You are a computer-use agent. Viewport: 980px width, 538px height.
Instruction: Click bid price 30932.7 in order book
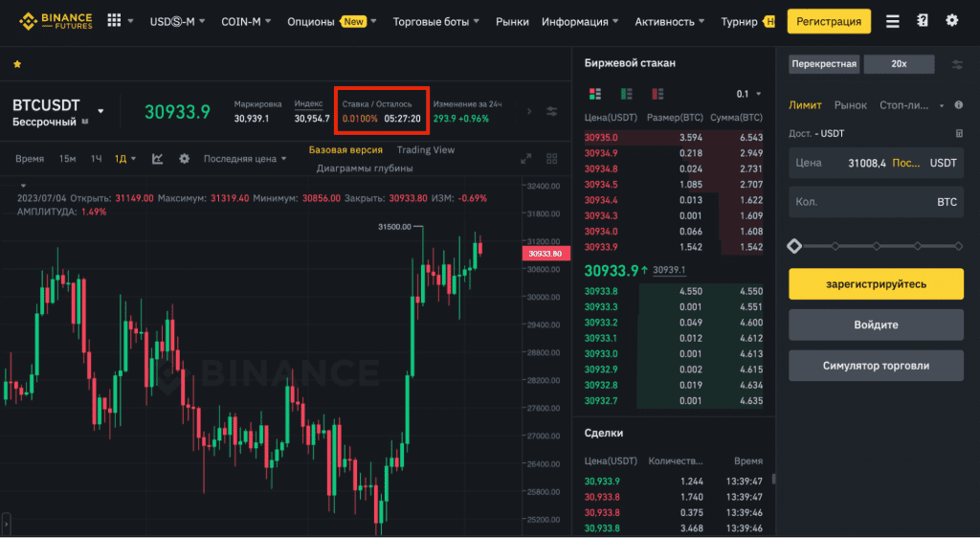pyautogui.click(x=601, y=400)
